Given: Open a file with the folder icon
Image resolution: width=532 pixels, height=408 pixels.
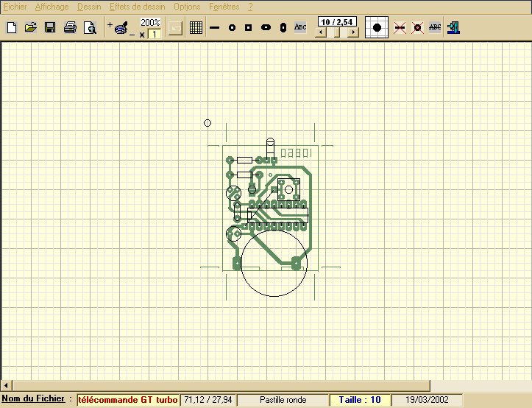Looking at the screenshot, I should pos(30,28).
